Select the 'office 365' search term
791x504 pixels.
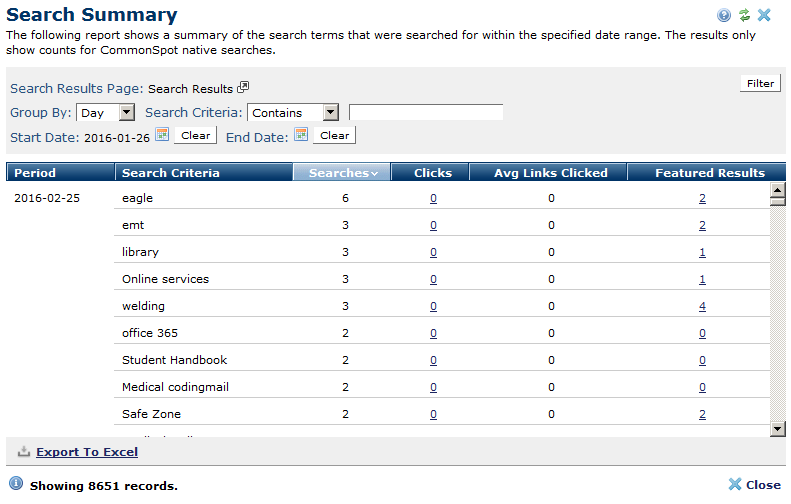tap(150, 333)
